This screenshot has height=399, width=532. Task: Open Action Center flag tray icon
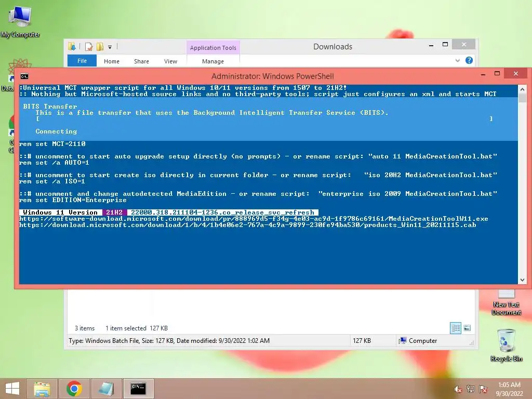click(x=483, y=389)
